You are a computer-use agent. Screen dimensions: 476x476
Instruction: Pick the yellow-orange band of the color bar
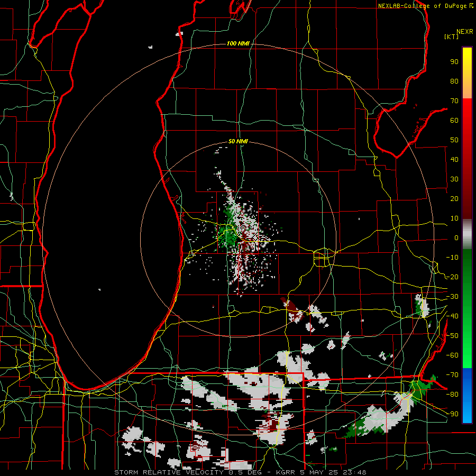click(x=467, y=73)
